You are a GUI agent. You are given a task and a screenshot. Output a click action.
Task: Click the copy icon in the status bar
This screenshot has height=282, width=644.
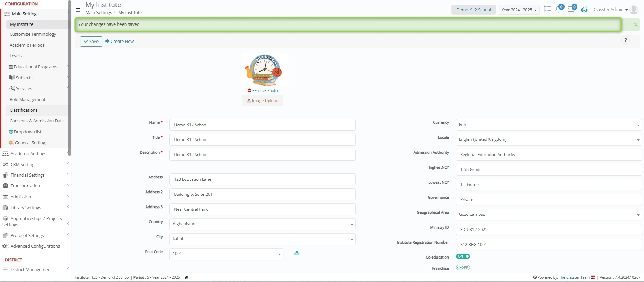point(186,277)
